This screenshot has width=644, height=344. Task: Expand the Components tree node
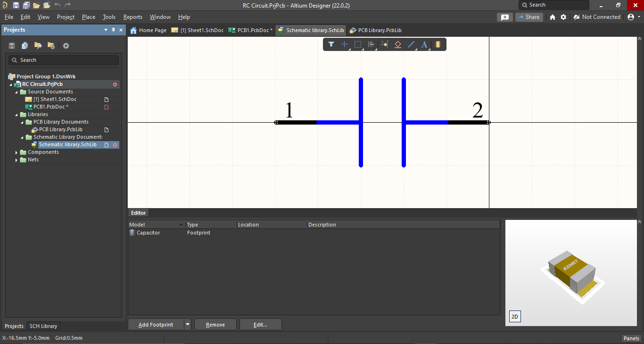[17, 152]
